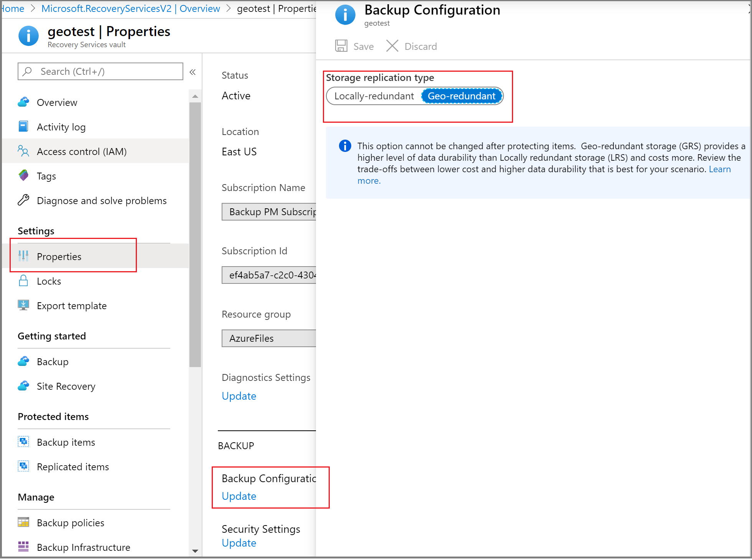The width and height of the screenshot is (752, 560).
Task: Select the Backup icon under Getting Started
Action: (23, 361)
